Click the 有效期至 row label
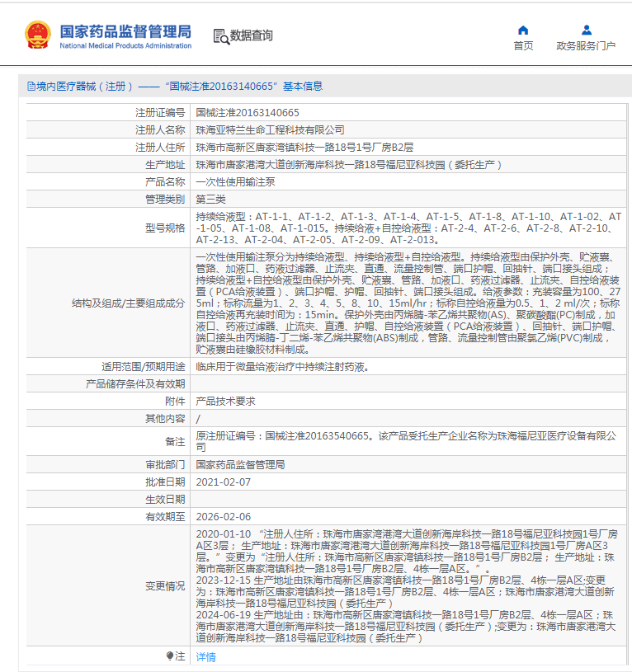632x672 pixels. 165,517
